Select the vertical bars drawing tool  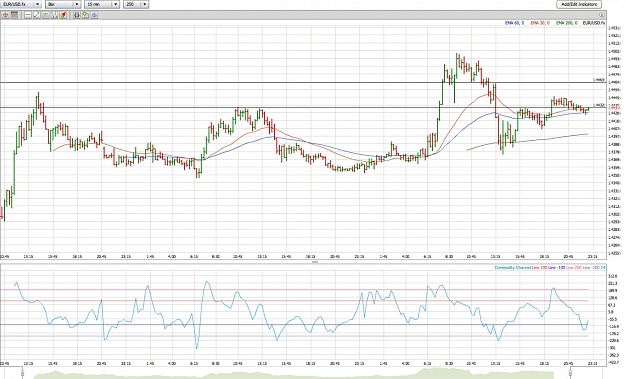tap(54, 15)
